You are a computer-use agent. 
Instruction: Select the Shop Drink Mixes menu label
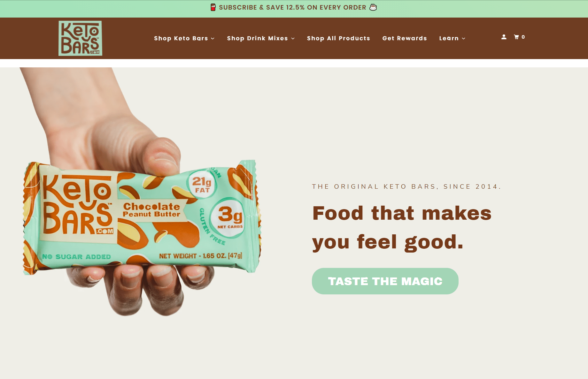[x=257, y=38]
